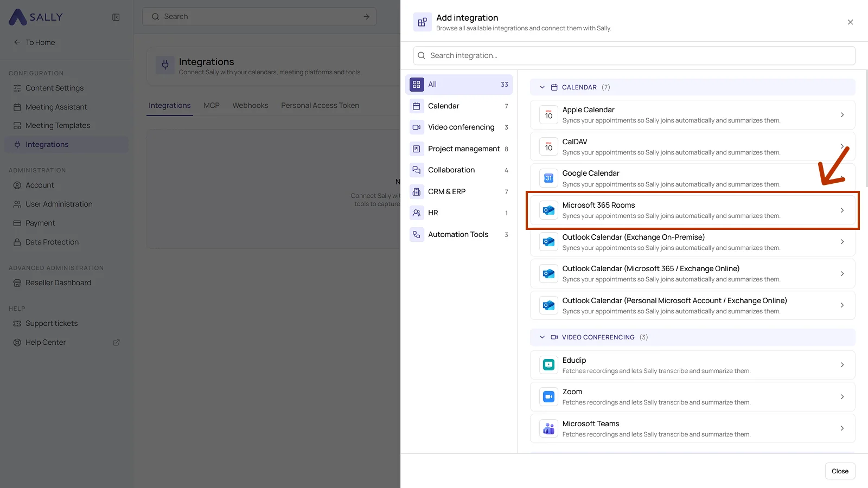Screen dimensions: 868x488
Task: Click the Outlook Personal Microsoft Account icon
Action: (x=548, y=305)
